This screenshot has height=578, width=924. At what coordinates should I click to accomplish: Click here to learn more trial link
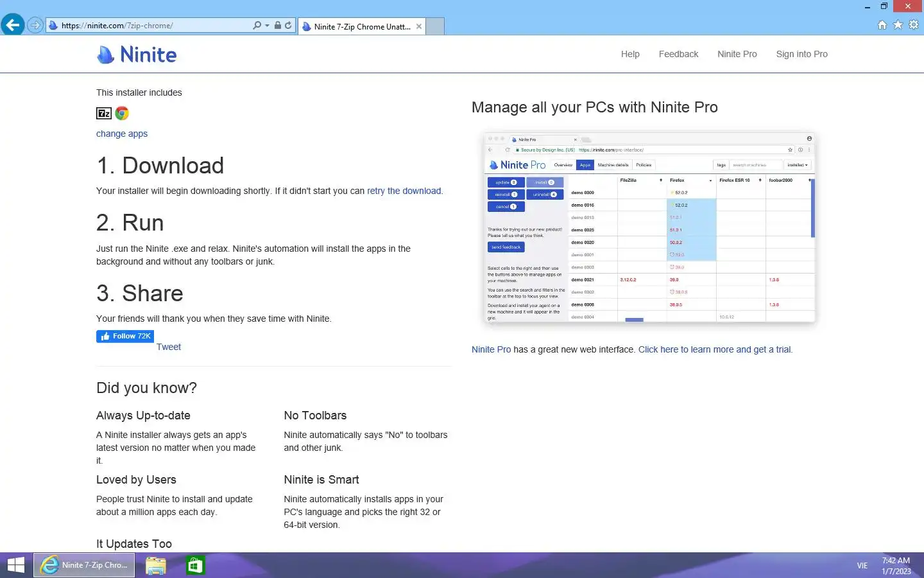tap(715, 349)
